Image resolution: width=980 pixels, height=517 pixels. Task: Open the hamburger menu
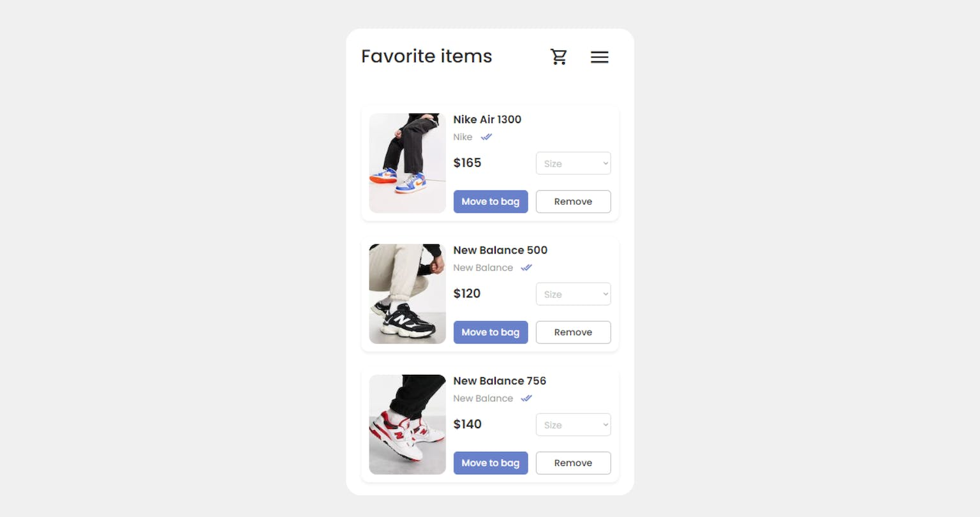point(599,57)
